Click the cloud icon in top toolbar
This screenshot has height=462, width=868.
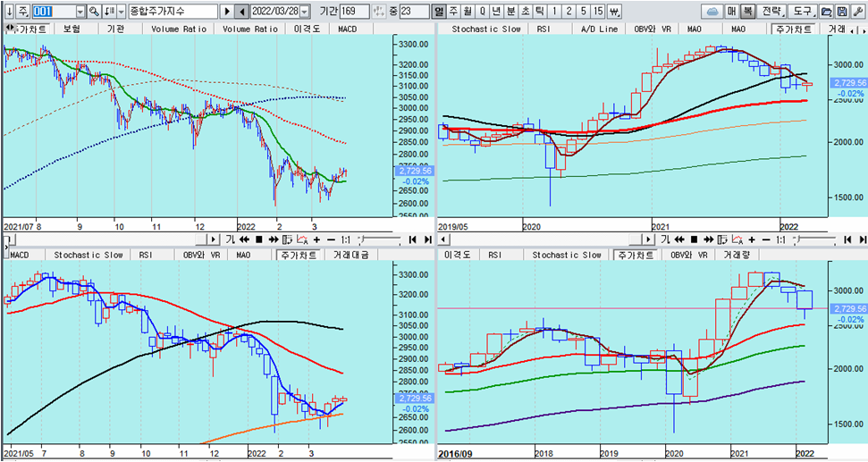pyautogui.click(x=712, y=12)
